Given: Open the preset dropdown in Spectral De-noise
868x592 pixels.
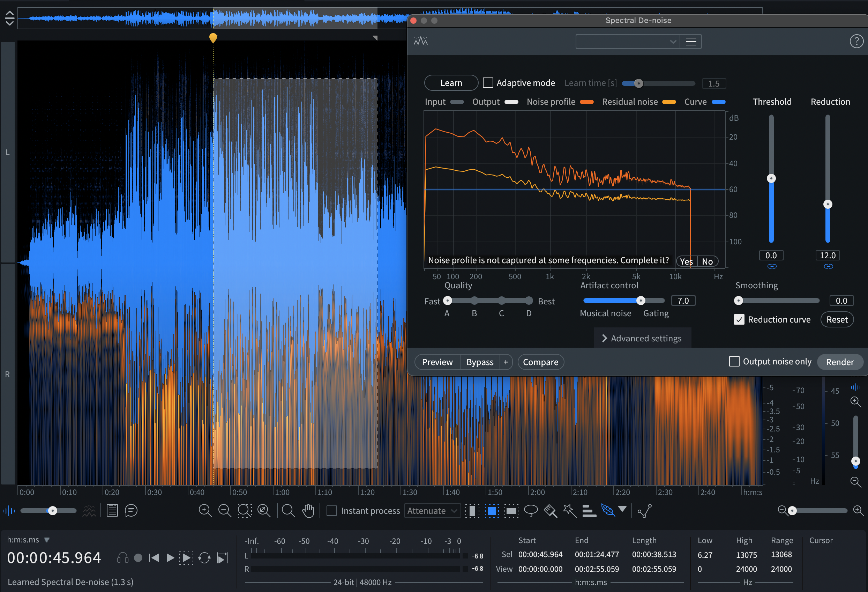Looking at the screenshot, I should 627,42.
